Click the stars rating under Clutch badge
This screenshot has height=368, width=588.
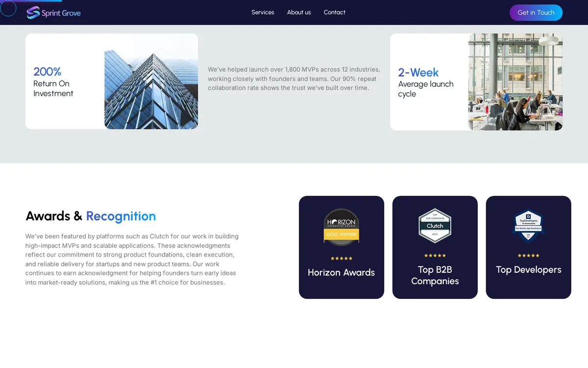click(x=435, y=255)
